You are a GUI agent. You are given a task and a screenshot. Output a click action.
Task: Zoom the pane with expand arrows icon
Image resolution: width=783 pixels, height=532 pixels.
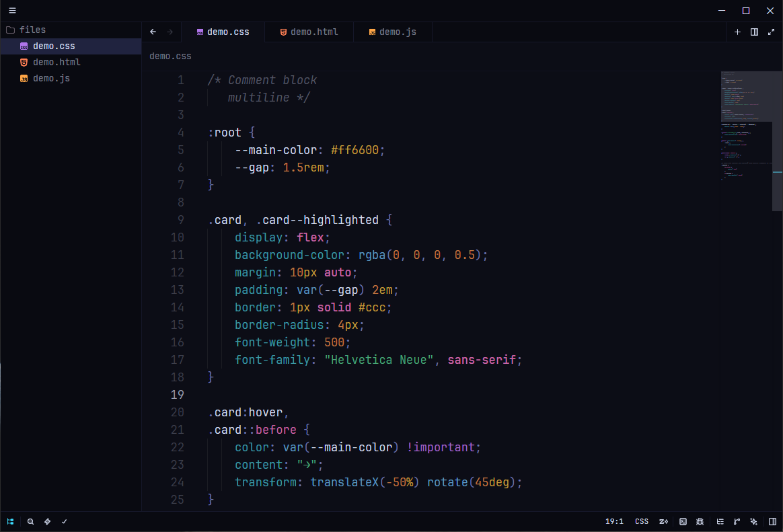pyautogui.click(x=772, y=32)
